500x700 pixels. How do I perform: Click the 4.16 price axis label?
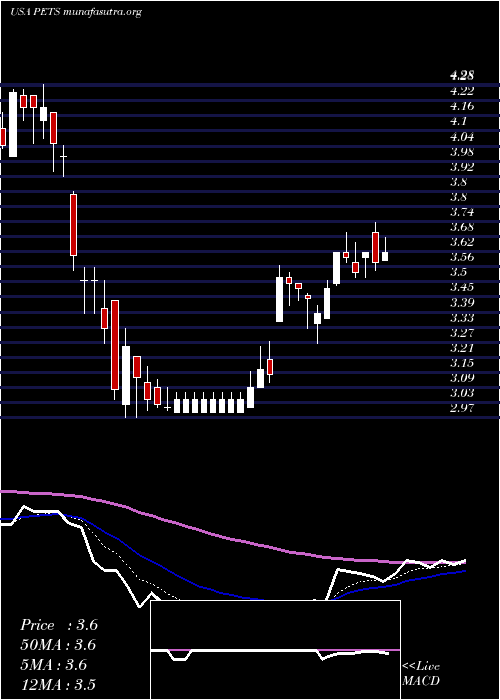(x=461, y=106)
